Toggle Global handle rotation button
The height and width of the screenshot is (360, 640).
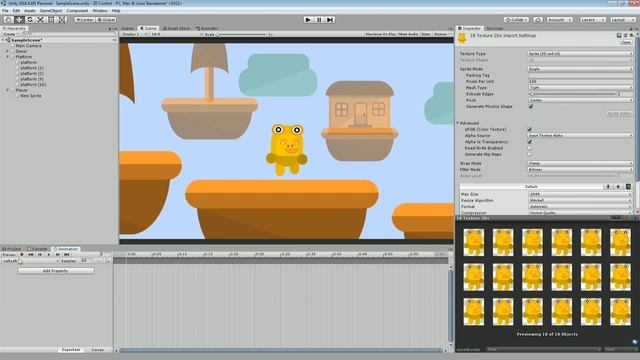pos(106,20)
